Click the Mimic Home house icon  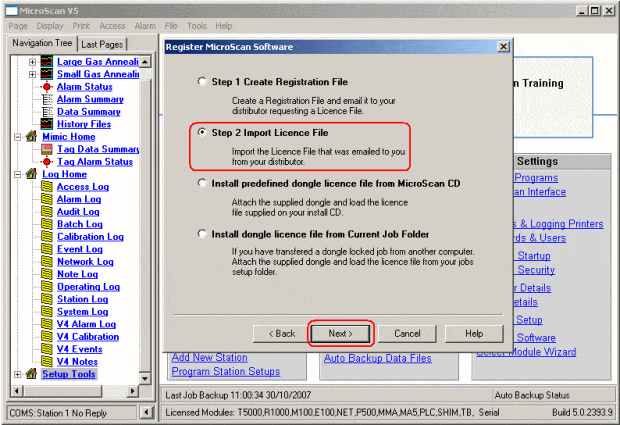32,137
